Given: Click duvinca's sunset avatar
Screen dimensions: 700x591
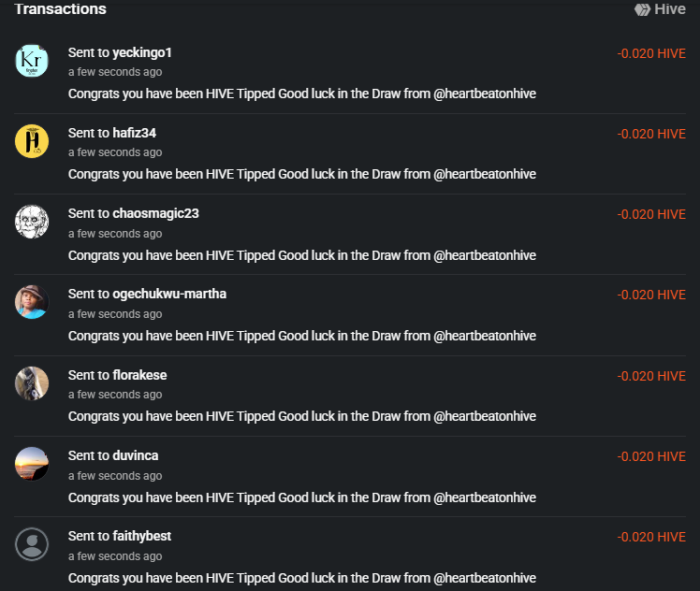Looking at the screenshot, I should [32, 464].
